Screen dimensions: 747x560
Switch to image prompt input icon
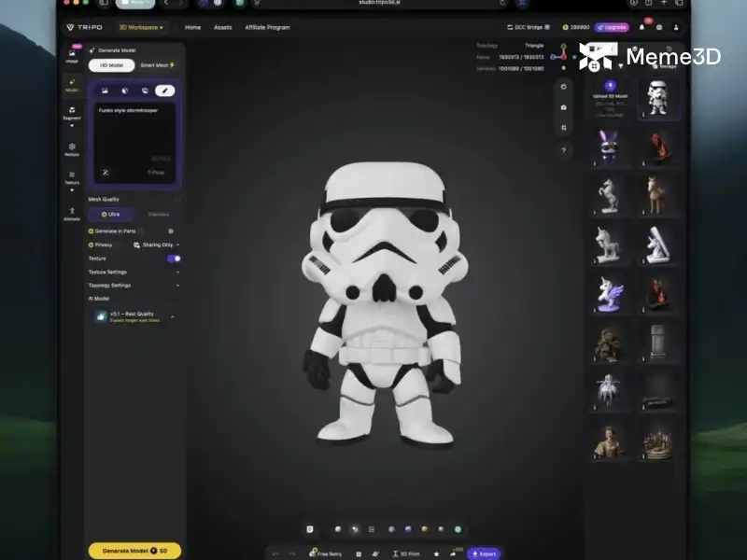tap(105, 91)
